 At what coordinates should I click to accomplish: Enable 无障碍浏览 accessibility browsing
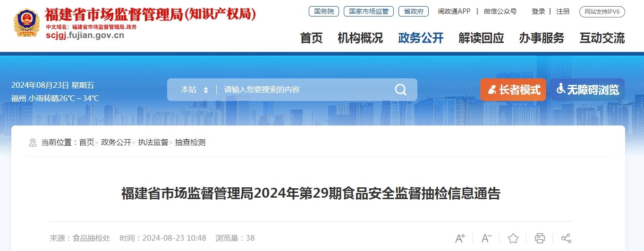[587, 90]
